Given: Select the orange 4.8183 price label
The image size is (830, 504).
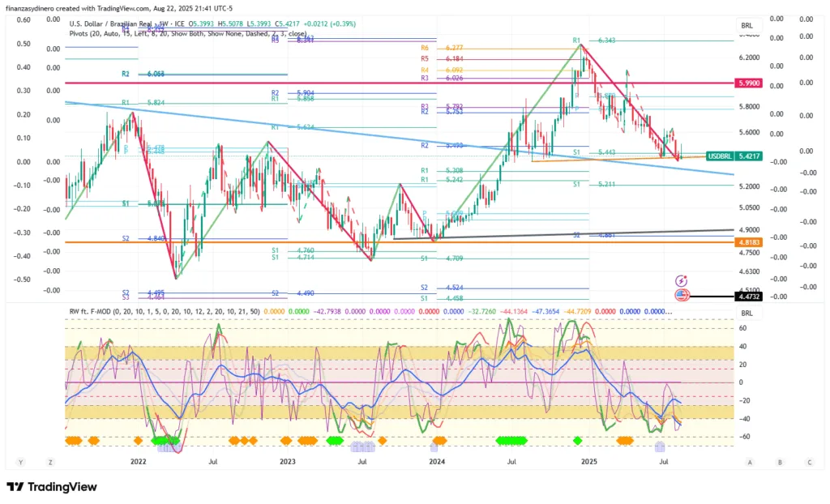Looking at the screenshot, I should pyautogui.click(x=748, y=242).
